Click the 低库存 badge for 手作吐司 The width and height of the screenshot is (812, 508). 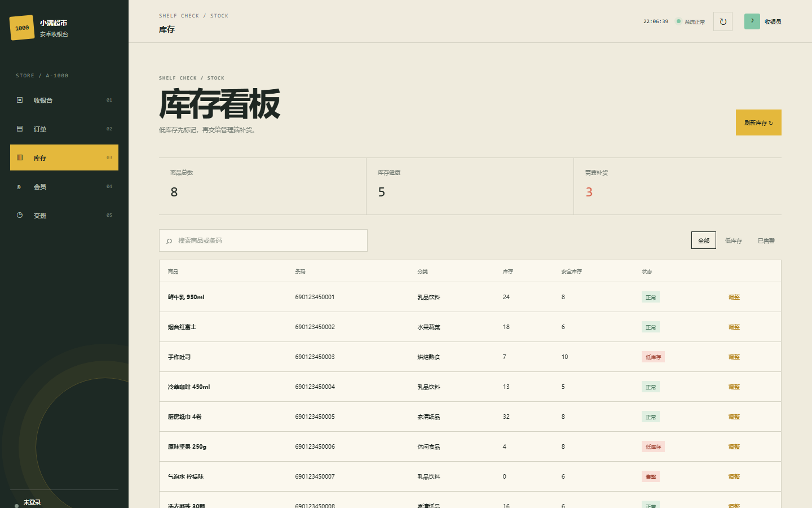click(653, 357)
